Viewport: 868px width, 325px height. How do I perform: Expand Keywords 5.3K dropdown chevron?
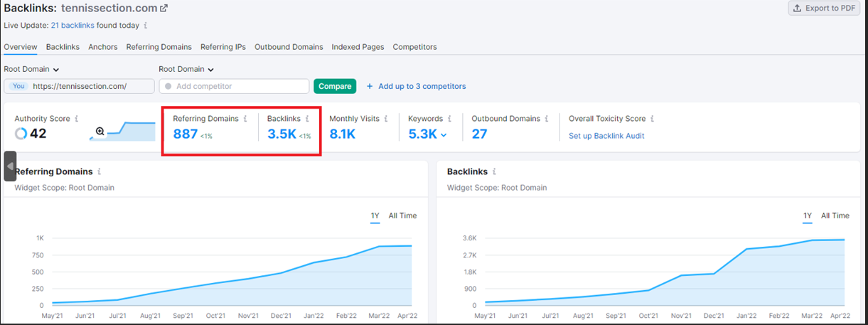tap(444, 134)
